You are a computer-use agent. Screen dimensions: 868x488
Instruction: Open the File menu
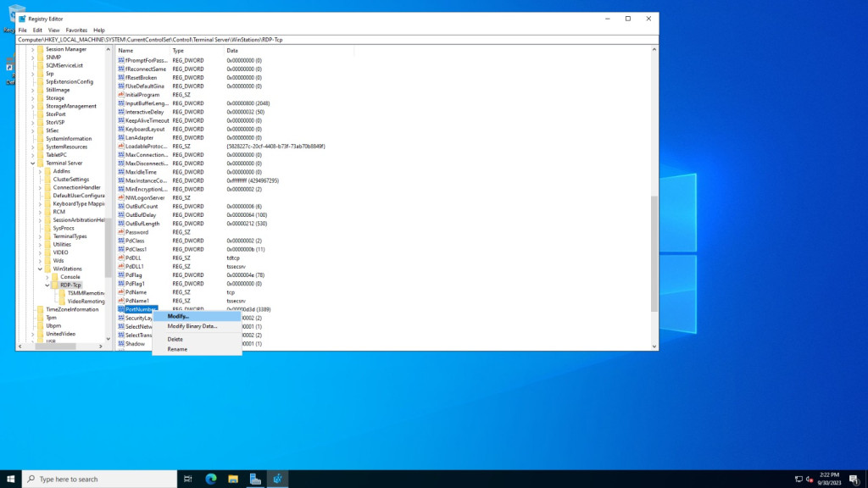pyautogui.click(x=23, y=30)
